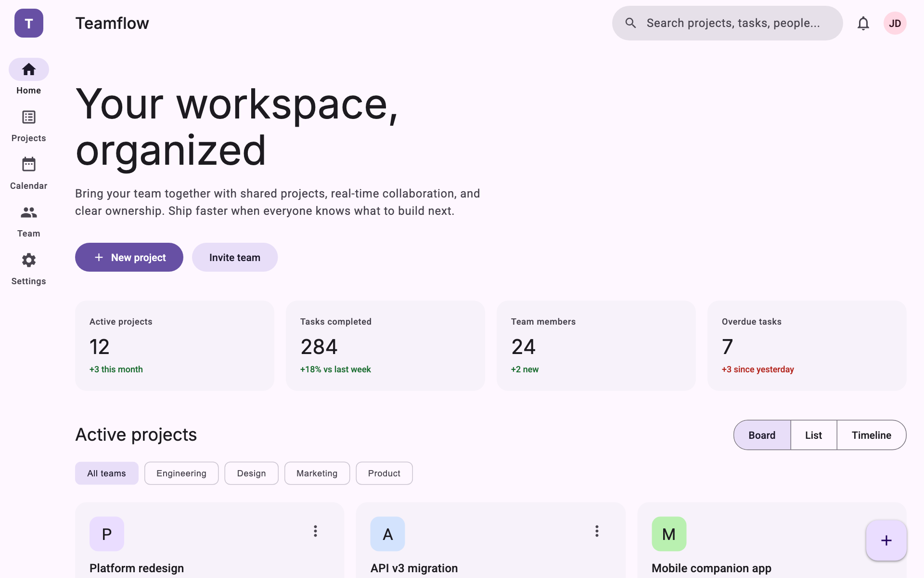924x578 pixels.
Task: Open the Team people icon
Action: click(29, 213)
